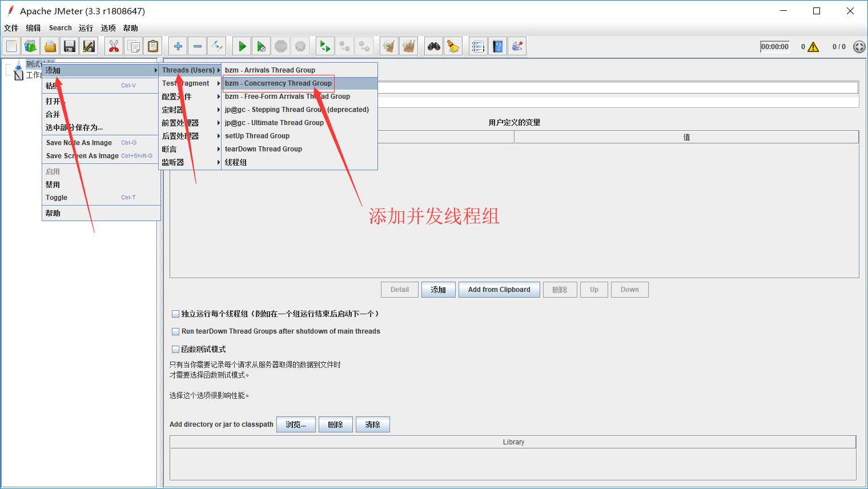This screenshot has width=868, height=489.
Task: Save the test plan via floppy icon
Action: 70,46
